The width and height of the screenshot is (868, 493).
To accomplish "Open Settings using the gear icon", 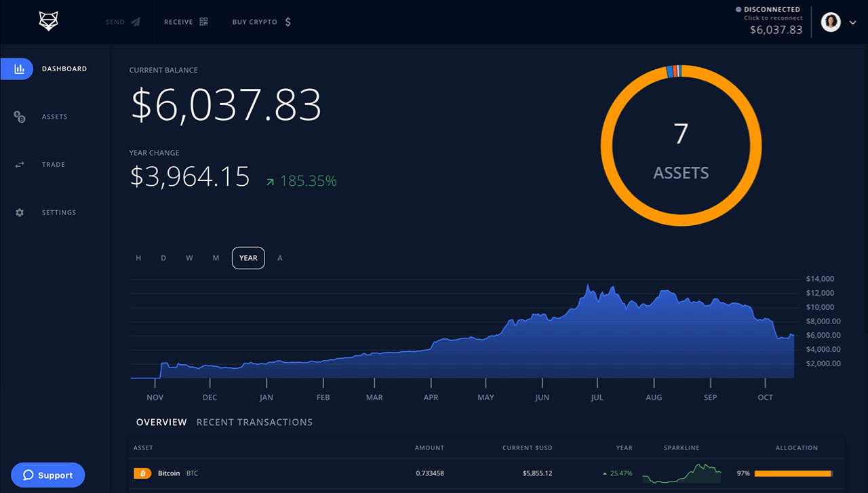I will tap(19, 212).
